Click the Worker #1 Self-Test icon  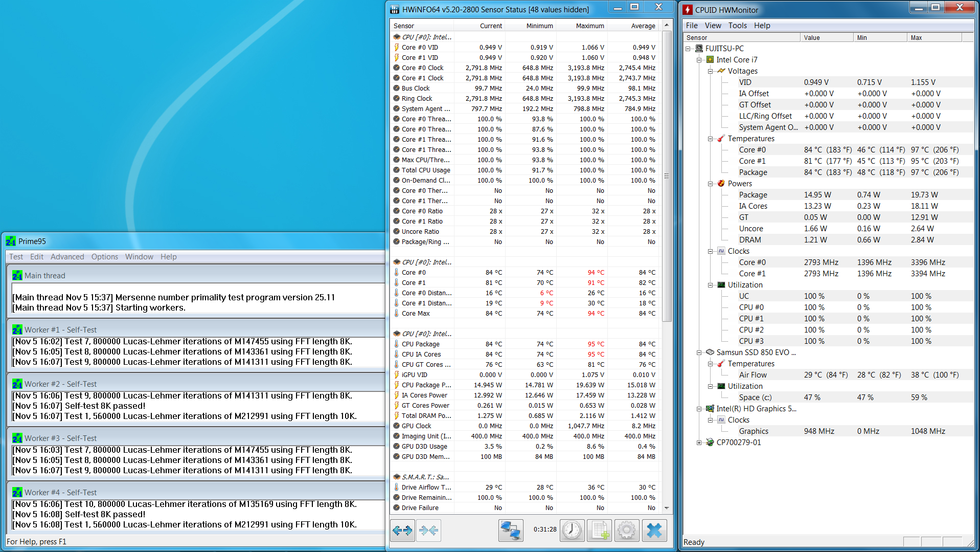click(x=17, y=330)
